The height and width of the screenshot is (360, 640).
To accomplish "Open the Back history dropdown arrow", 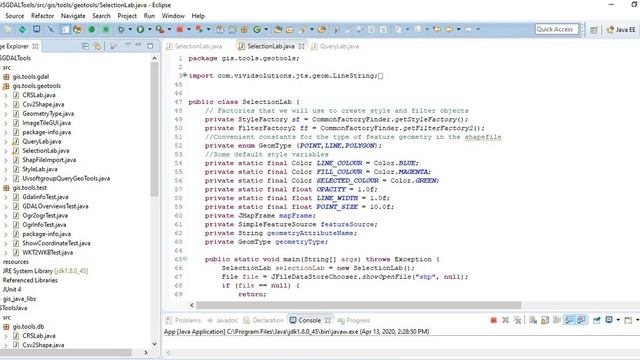I will click(459, 29).
